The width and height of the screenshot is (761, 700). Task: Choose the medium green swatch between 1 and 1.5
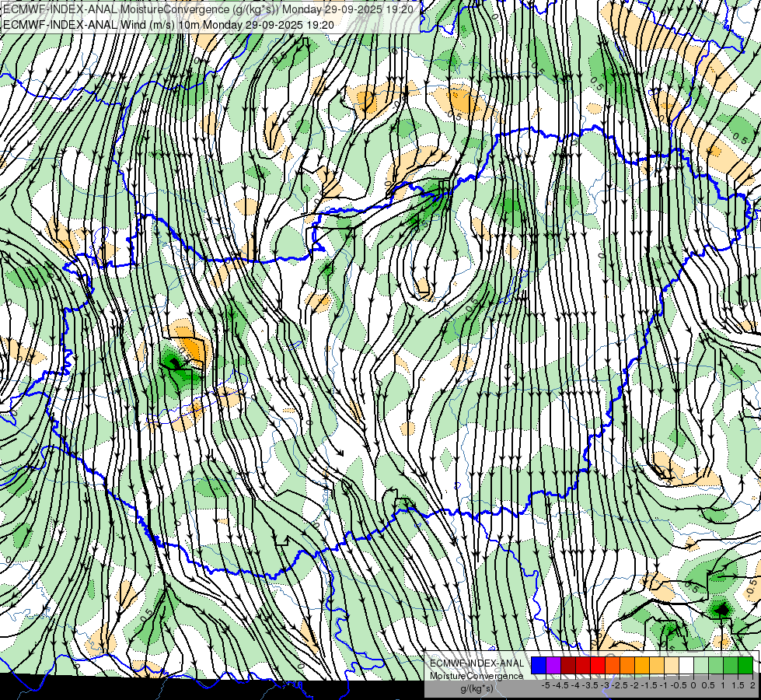pyautogui.click(x=731, y=665)
